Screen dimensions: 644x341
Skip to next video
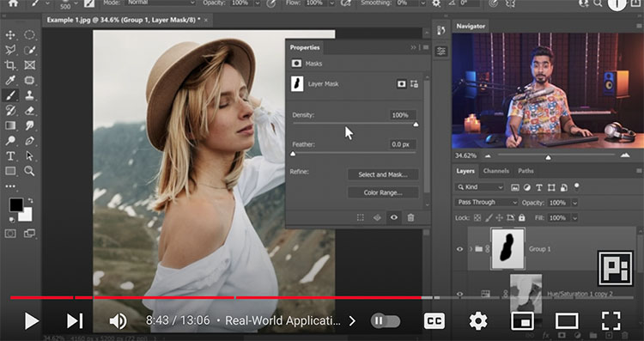(x=75, y=321)
